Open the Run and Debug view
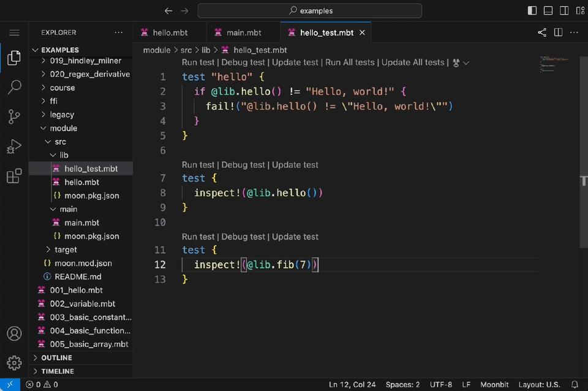 (14, 146)
